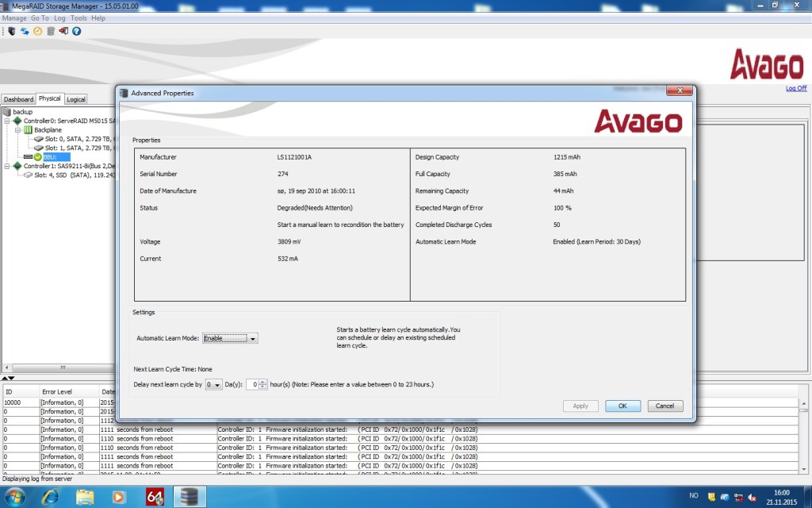Screen dimensions: 812x508
Task: Click the Controller0 green diamond icon
Action: (17, 121)
